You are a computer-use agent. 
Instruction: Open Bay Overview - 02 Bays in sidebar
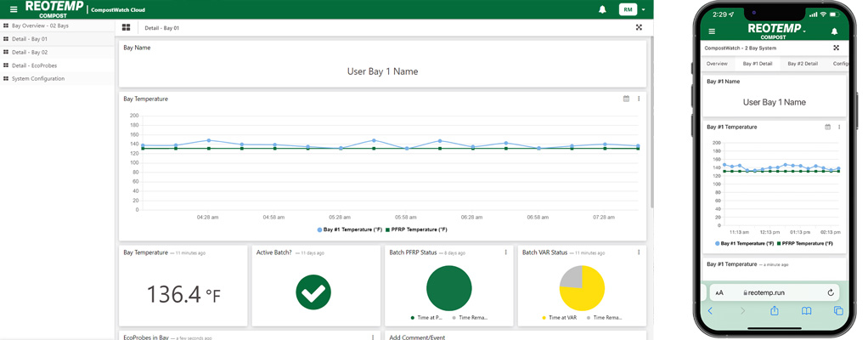(58, 25)
